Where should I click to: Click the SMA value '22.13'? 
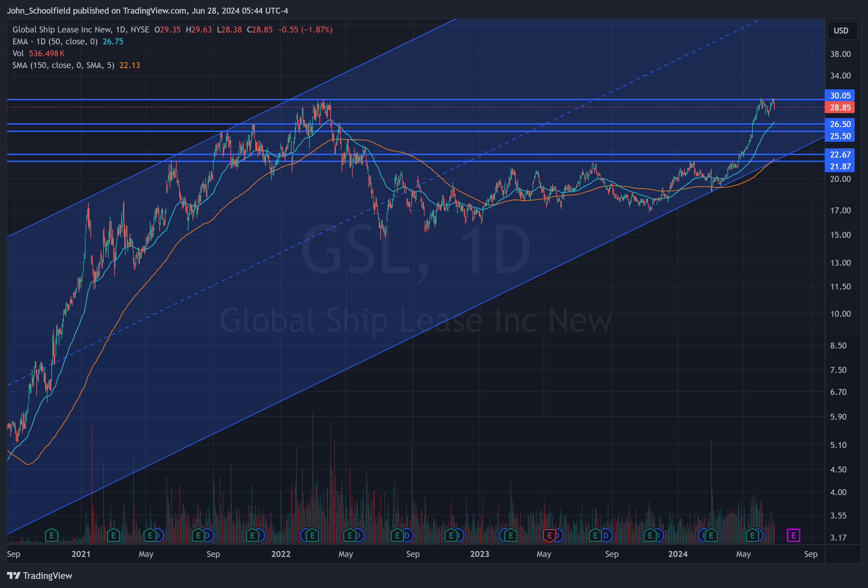pyautogui.click(x=130, y=65)
